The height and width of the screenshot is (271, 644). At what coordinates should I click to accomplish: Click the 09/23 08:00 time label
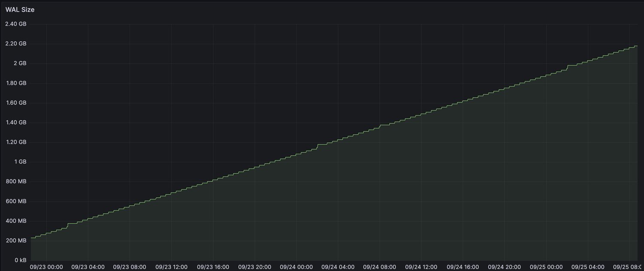(x=130, y=267)
